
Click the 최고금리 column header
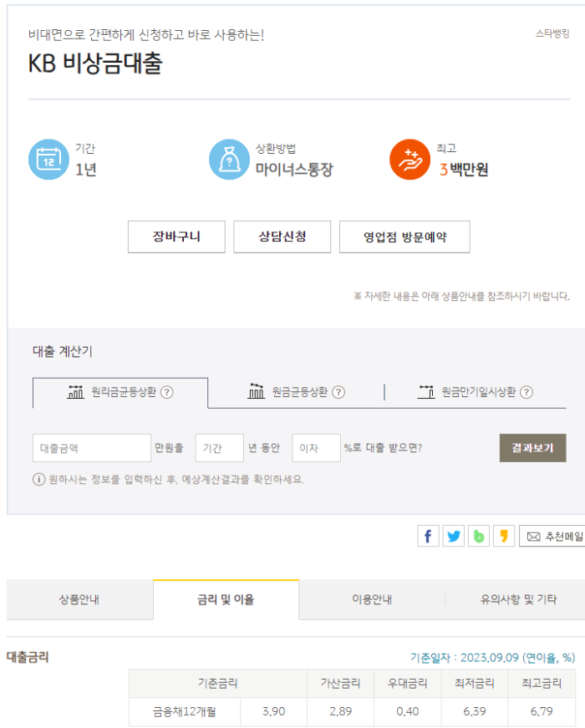[x=542, y=684]
